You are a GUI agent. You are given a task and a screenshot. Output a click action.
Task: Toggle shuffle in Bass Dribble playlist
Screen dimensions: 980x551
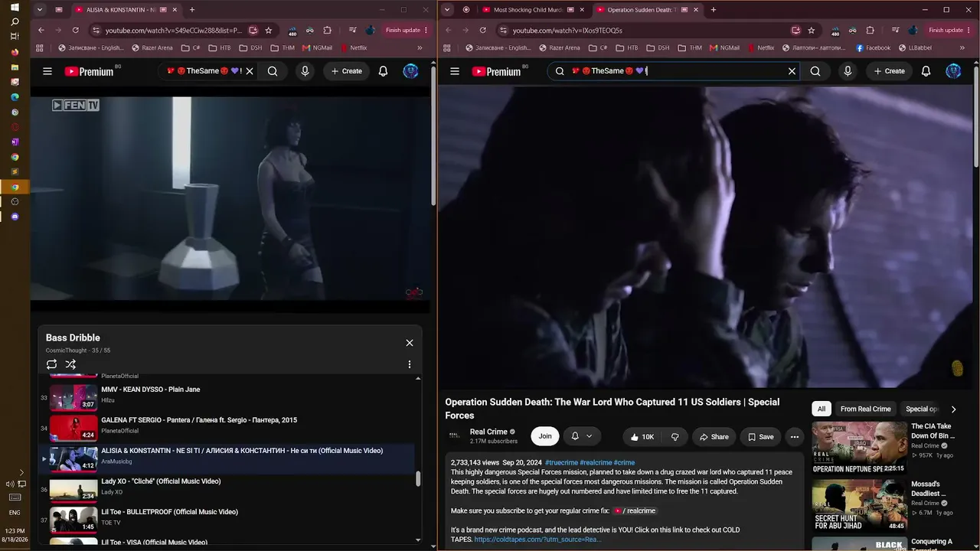[70, 364]
